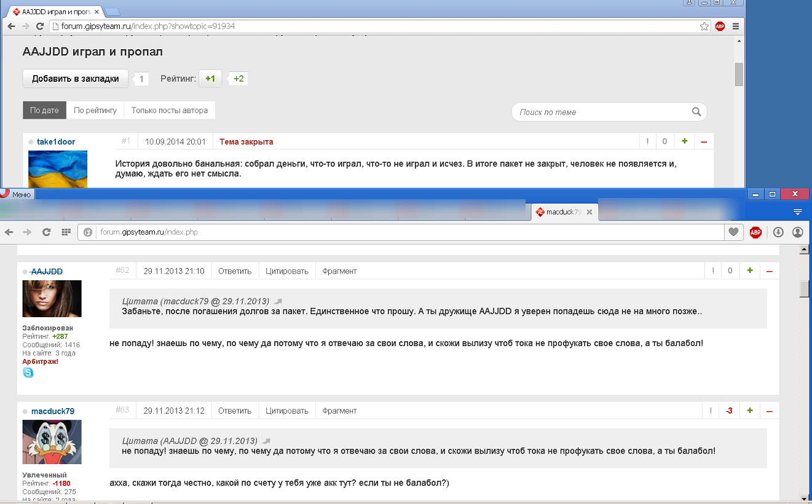Click "Ответить" on post #62
This screenshot has width=812, height=504.
(x=235, y=271)
